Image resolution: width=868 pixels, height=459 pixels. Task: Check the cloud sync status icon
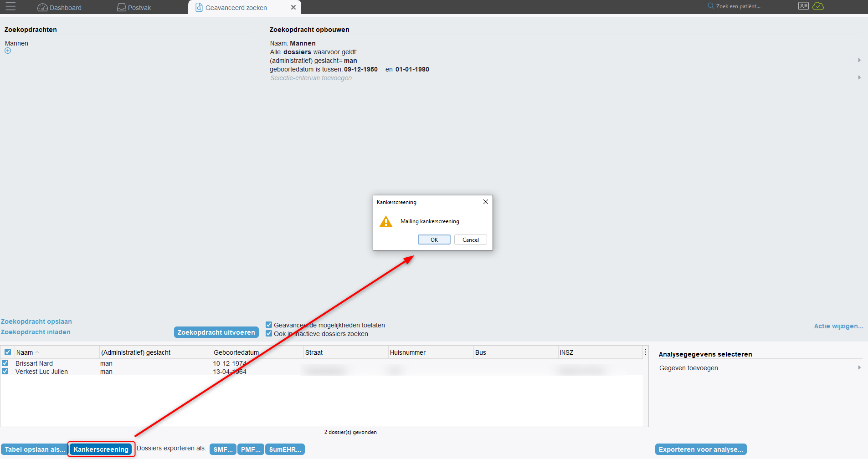coord(818,6)
